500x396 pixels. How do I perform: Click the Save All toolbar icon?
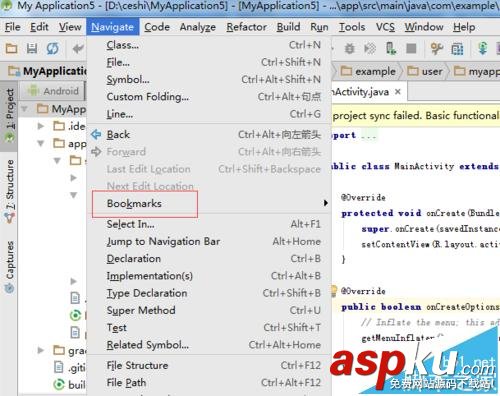[32, 49]
